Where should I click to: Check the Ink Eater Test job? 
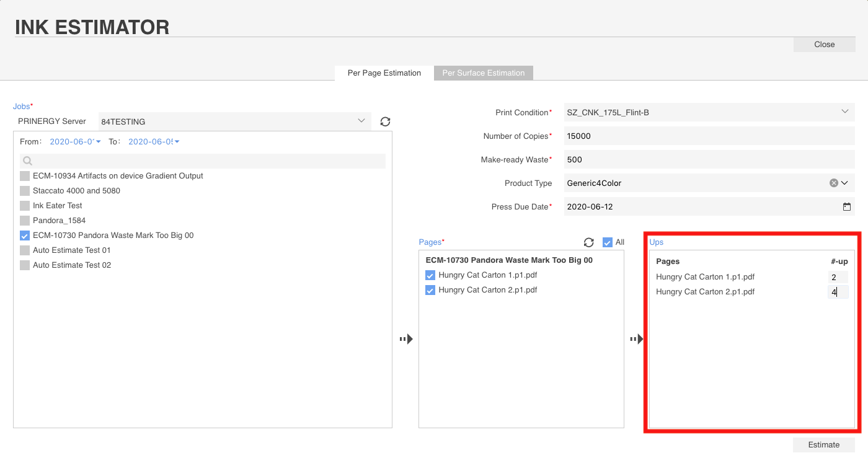click(25, 206)
